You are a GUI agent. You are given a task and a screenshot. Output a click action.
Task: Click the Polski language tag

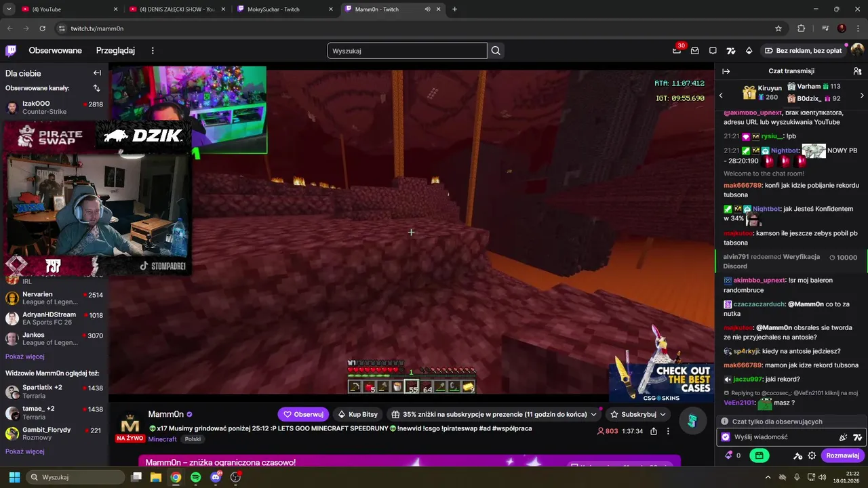pos(193,439)
